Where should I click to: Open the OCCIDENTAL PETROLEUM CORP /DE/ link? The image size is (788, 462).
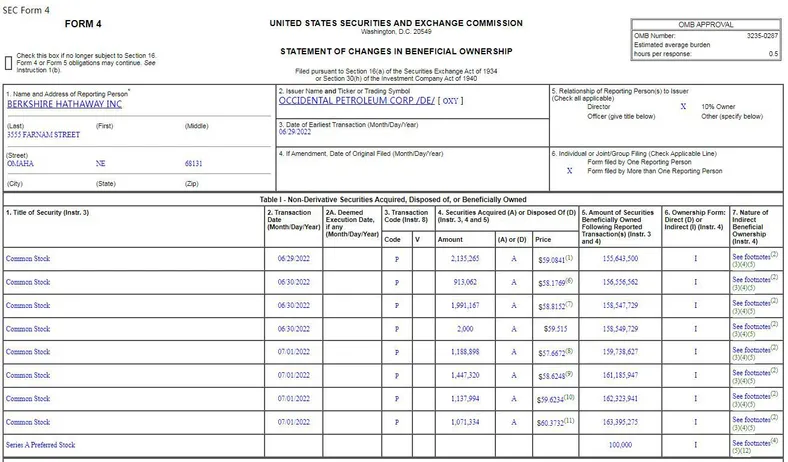(x=357, y=101)
